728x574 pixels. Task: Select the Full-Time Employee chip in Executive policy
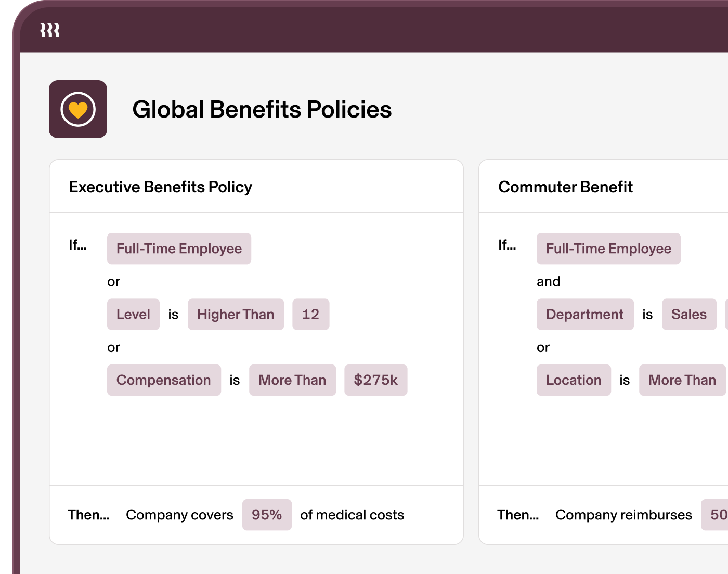[x=179, y=249]
